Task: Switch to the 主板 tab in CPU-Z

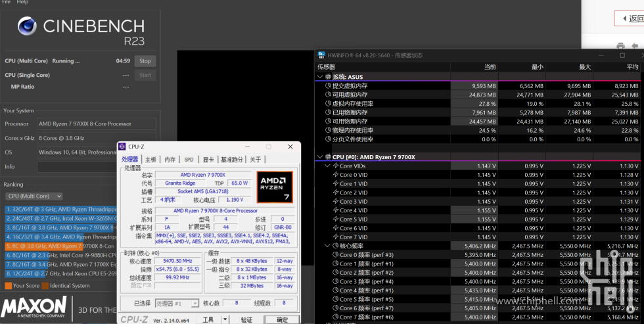Action: coord(150,159)
